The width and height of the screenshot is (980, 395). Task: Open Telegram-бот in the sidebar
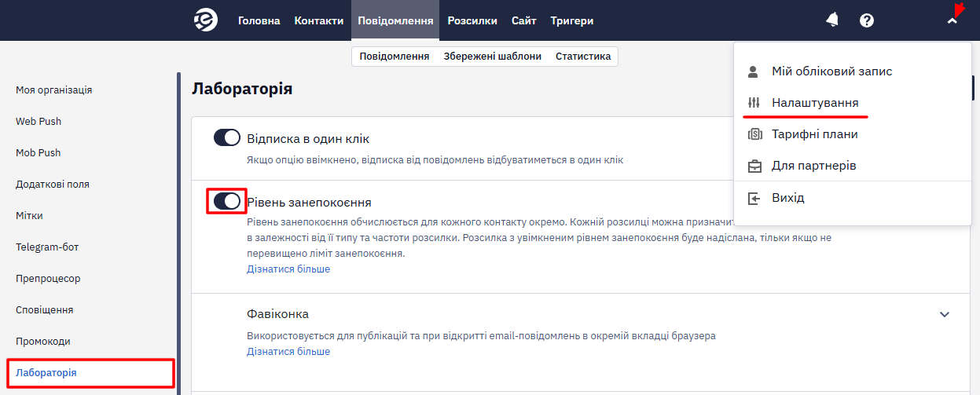(47, 247)
